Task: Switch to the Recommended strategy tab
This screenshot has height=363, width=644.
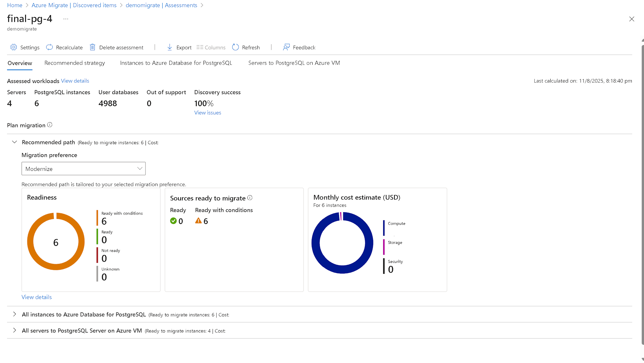Action: point(75,63)
